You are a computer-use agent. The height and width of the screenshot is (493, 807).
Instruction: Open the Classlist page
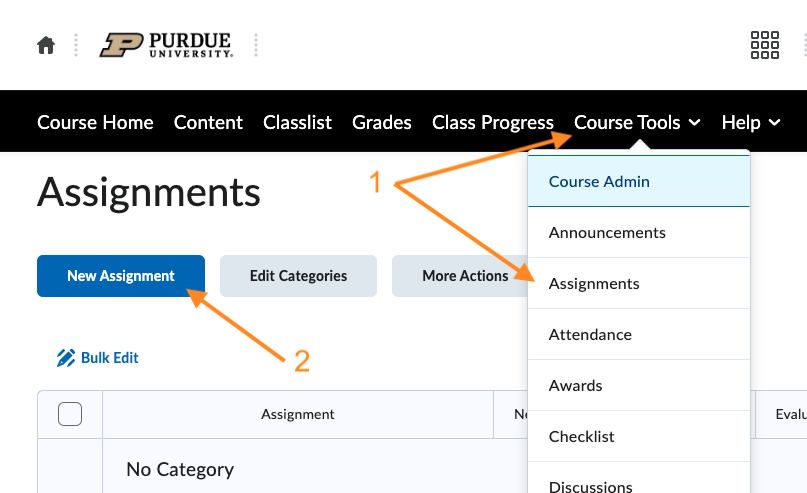point(297,122)
